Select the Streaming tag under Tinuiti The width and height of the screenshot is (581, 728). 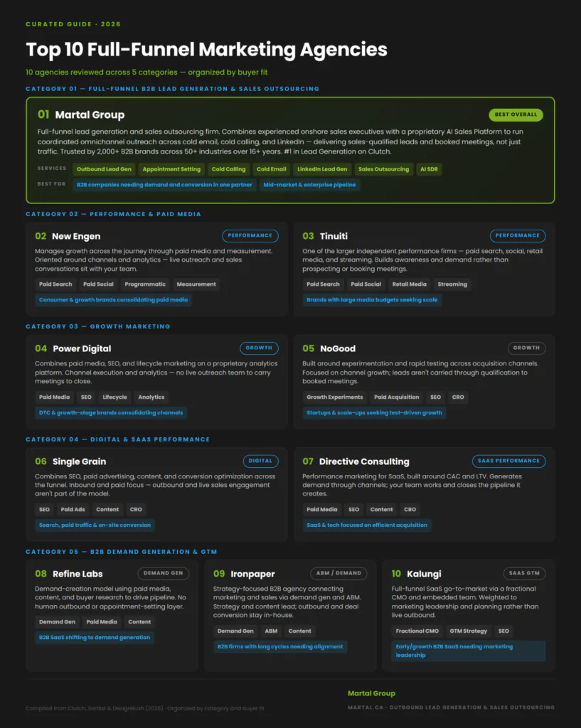(452, 284)
